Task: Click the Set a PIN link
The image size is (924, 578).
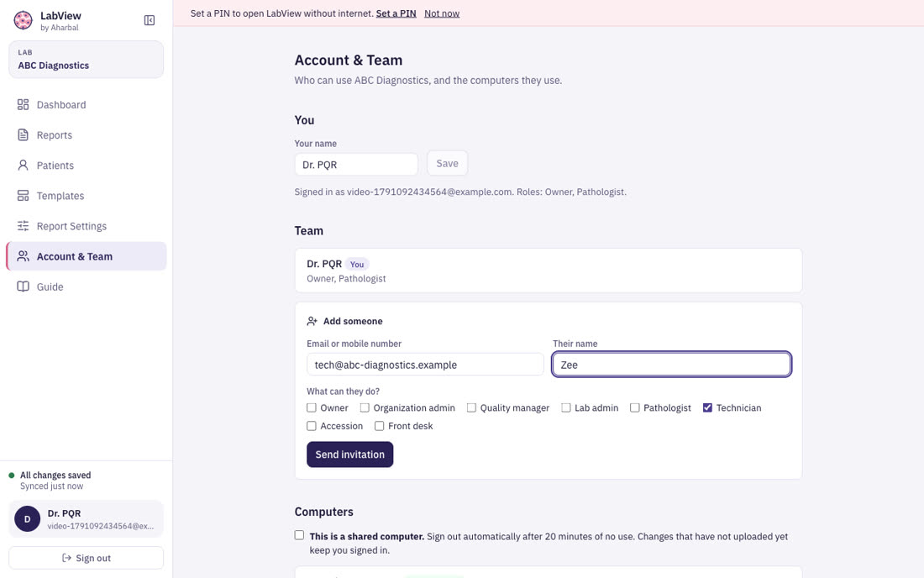Action: [x=396, y=13]
